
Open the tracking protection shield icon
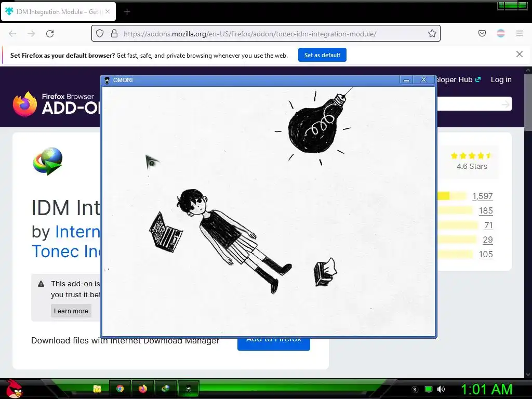(x=99, y=33)
